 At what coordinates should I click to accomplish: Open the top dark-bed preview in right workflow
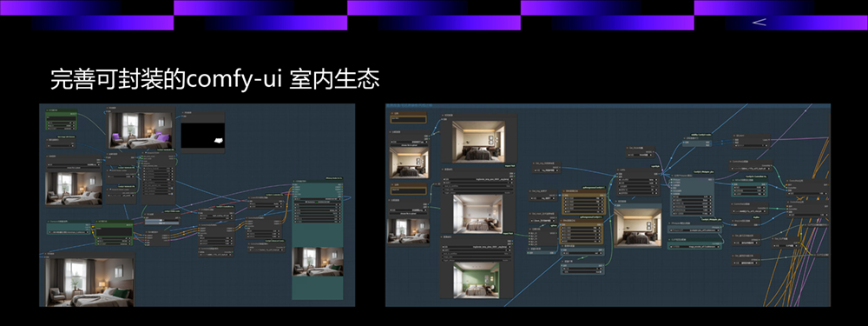point(478,142)
